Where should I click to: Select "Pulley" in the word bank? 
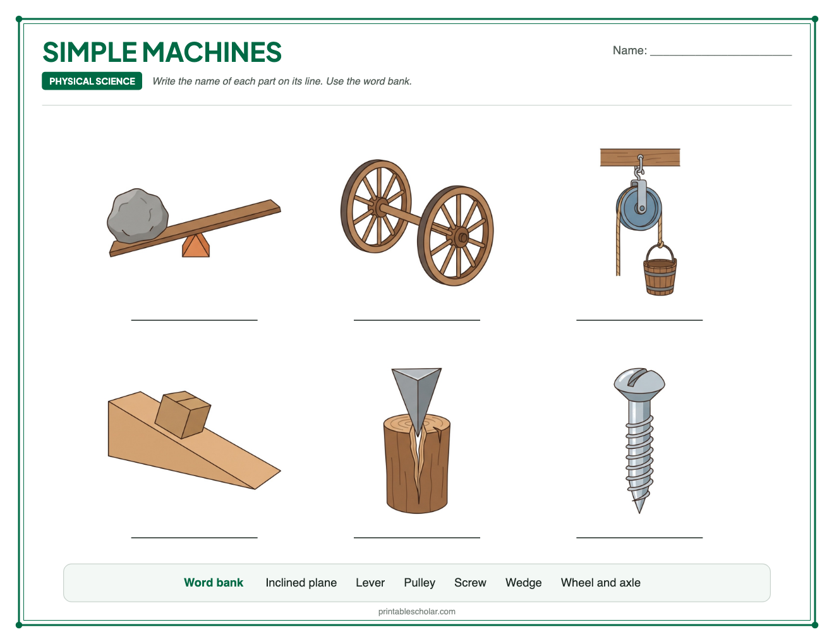coord(420,583)
